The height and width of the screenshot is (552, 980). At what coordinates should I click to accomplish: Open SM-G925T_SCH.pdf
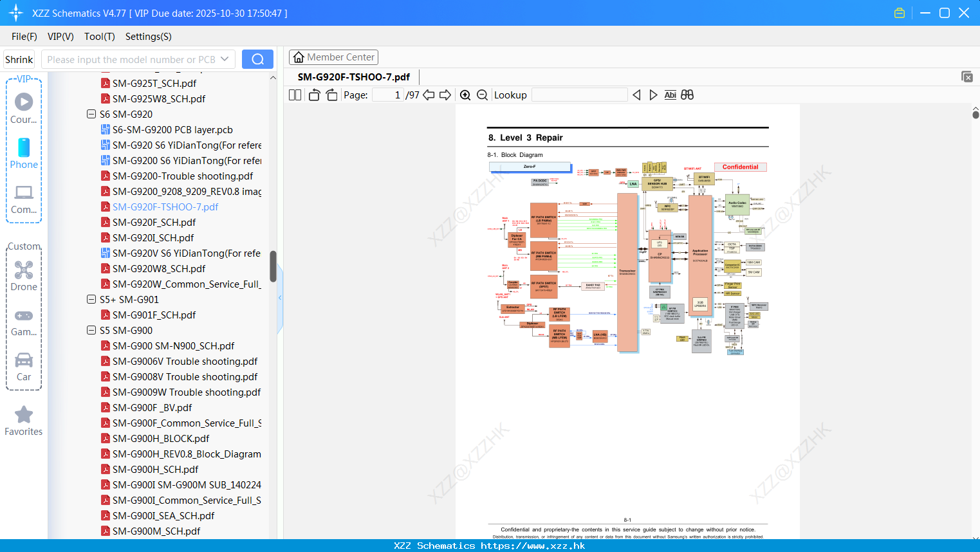(154, 83)
